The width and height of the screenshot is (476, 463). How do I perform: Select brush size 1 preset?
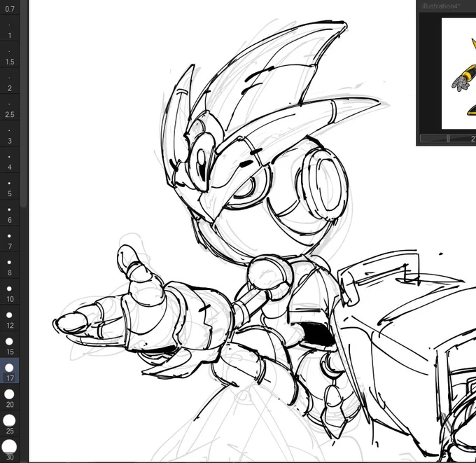coord(9,28)
